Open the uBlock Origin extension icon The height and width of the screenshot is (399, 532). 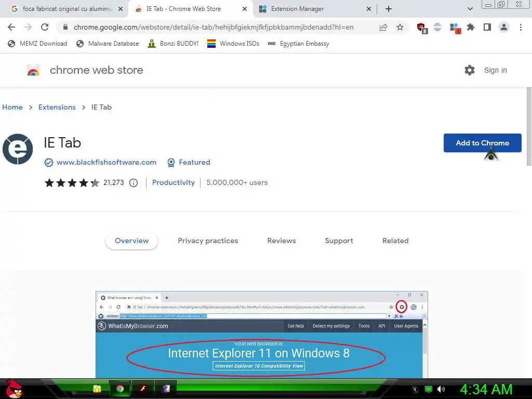[422, 28]
